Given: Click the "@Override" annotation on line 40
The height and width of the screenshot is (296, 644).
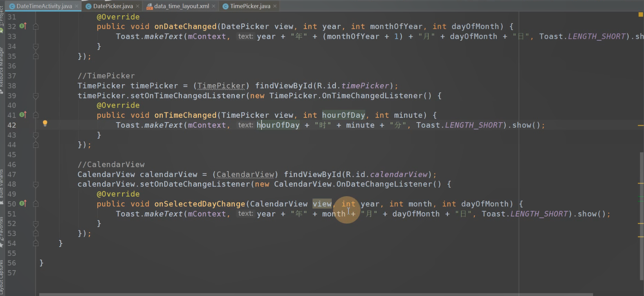Looking at the screenshot, I should point(118,105).
